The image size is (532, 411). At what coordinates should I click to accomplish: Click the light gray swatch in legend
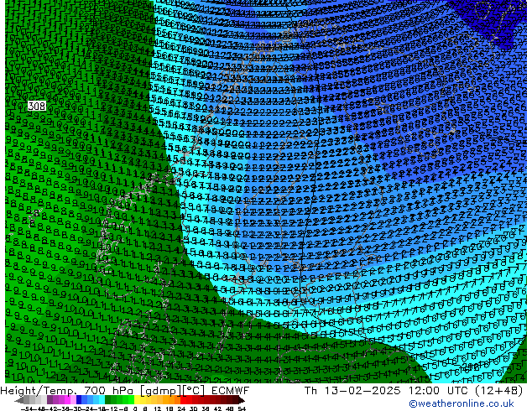click(x=44, y=400)
